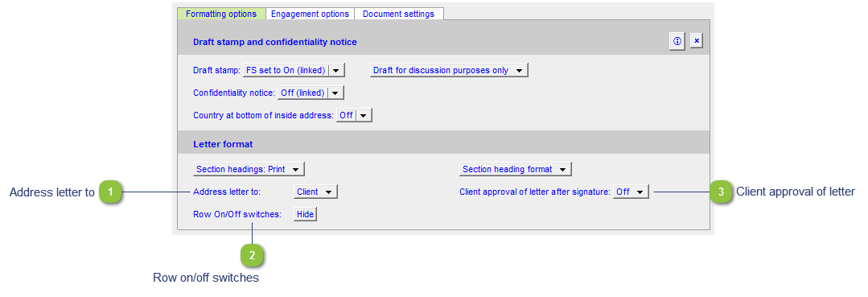Screen dimensions: 868x297
Task: Choose Address letter to Client dropdown
Action: click(315, 192)
